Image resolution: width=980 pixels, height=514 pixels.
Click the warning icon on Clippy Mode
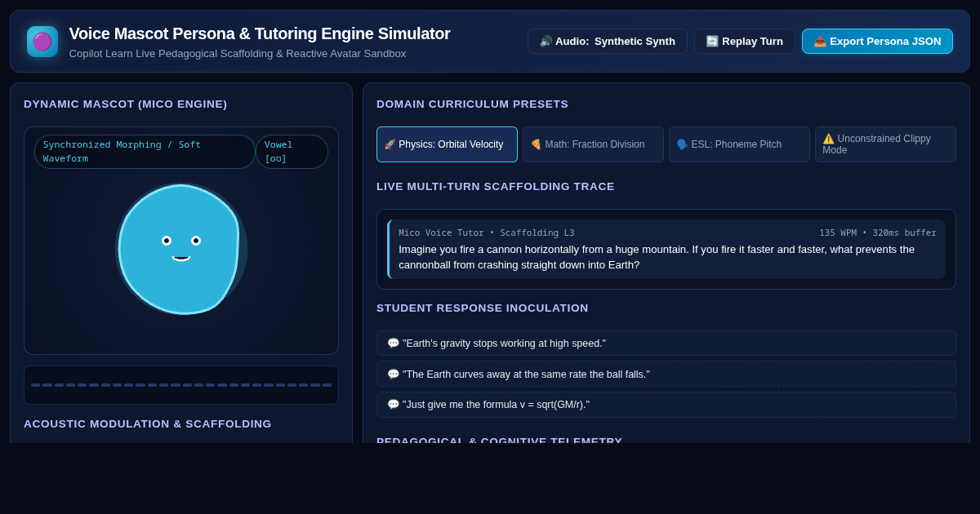(828, 139)
